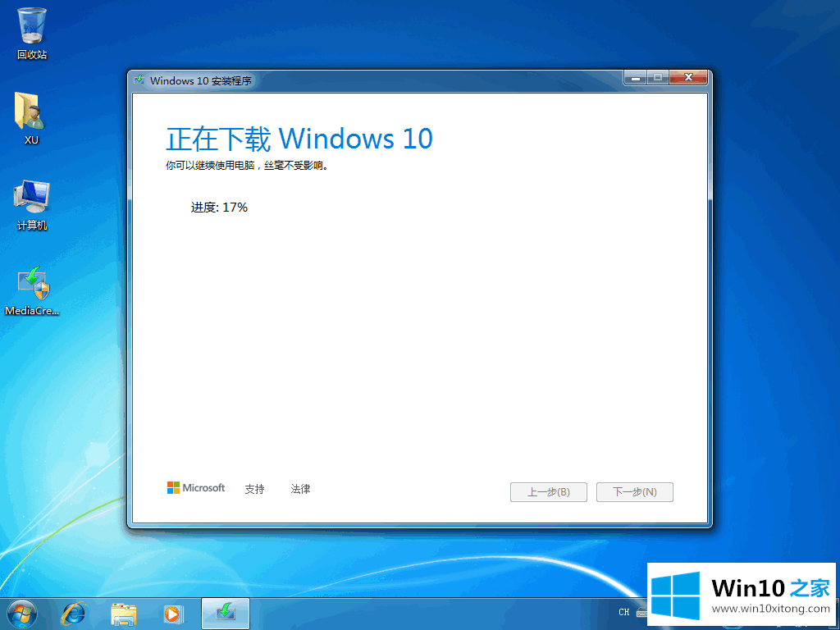The width and height of the screenshot is (840, 630).
Task: Open the 法律 (Legal) link
Action: [x=300, y=489]
